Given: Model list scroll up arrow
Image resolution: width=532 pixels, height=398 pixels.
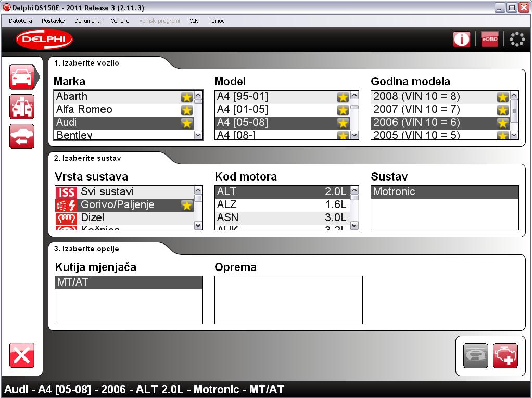Looking at the screenshot, I should pos(354,95).
